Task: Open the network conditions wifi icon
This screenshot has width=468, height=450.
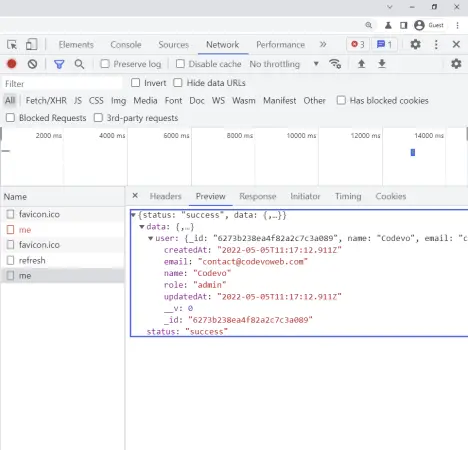Action: [x=335, y=64]
